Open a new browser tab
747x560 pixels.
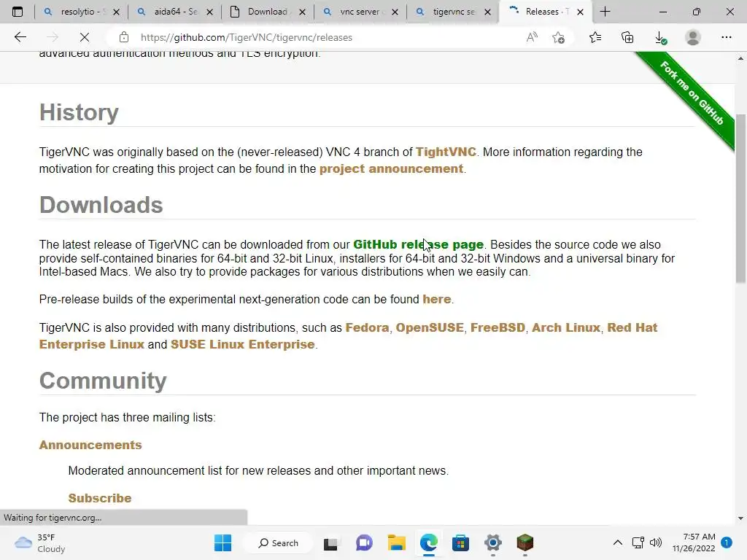[x=605, y=12]
